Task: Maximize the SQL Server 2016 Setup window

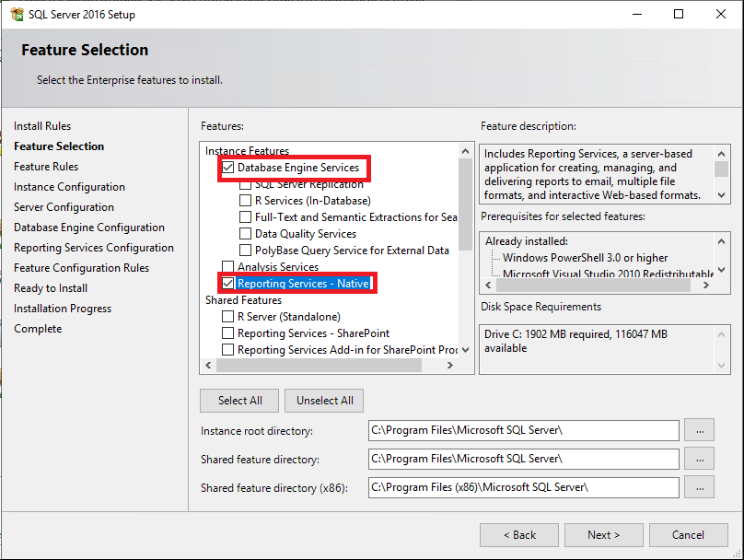Action: [679, 14]
